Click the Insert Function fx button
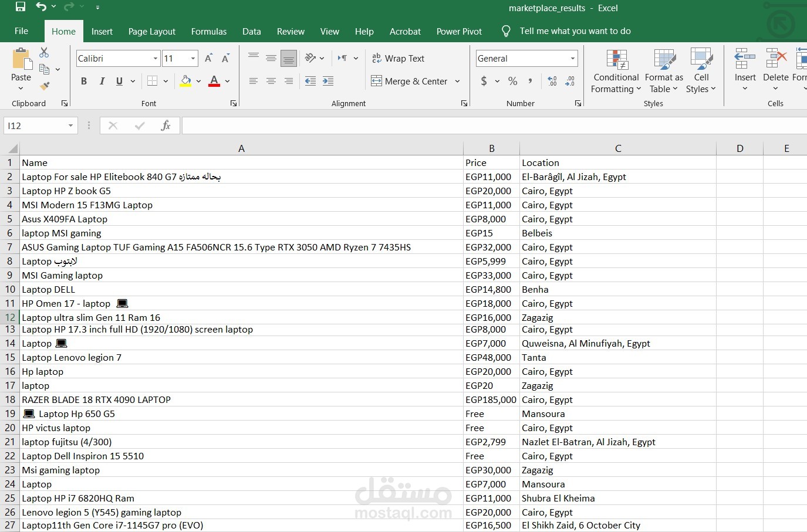Image resolution: width=807 pixels, height=532 pixels. point(166,126)
